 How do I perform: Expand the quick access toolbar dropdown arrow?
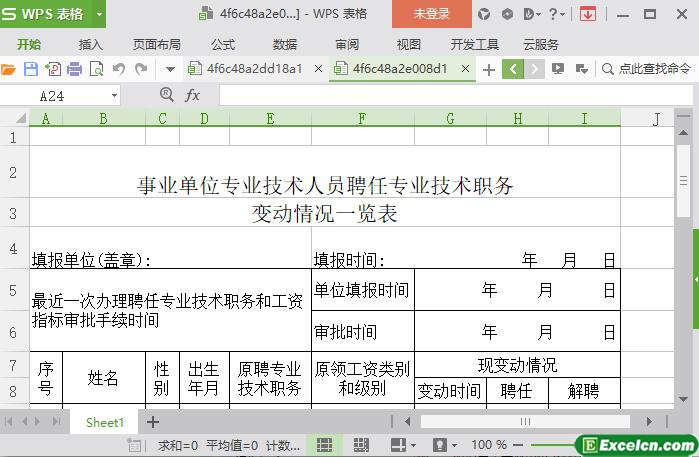[x=170, y=69]
